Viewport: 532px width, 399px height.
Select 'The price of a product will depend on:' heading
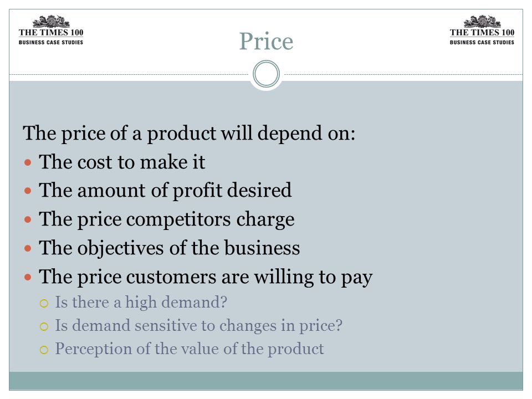pos(189,133)
